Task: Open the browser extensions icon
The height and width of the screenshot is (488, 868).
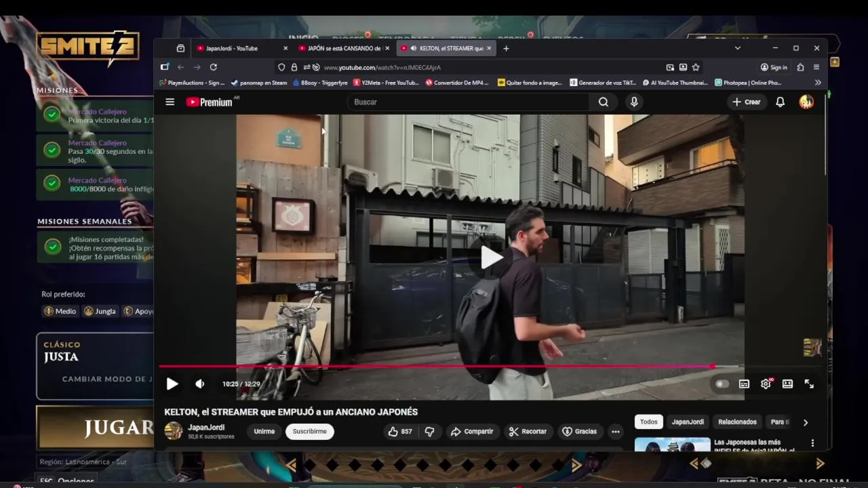Action: click(800, 67)
